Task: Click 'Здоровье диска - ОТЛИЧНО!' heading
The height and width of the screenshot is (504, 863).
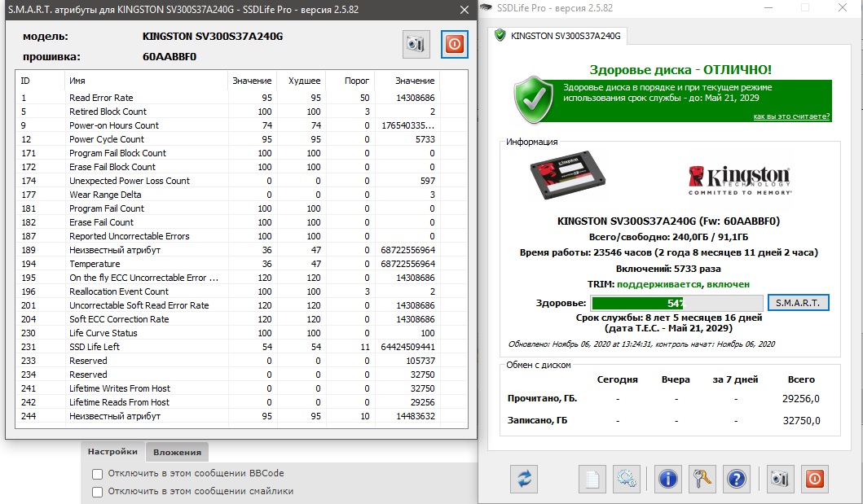Action: (x=680, y=70)
